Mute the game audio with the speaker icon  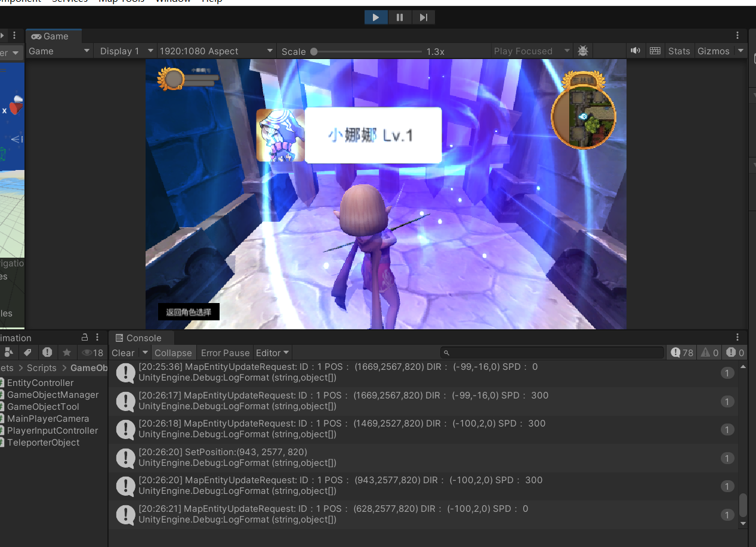coord(635,51)
